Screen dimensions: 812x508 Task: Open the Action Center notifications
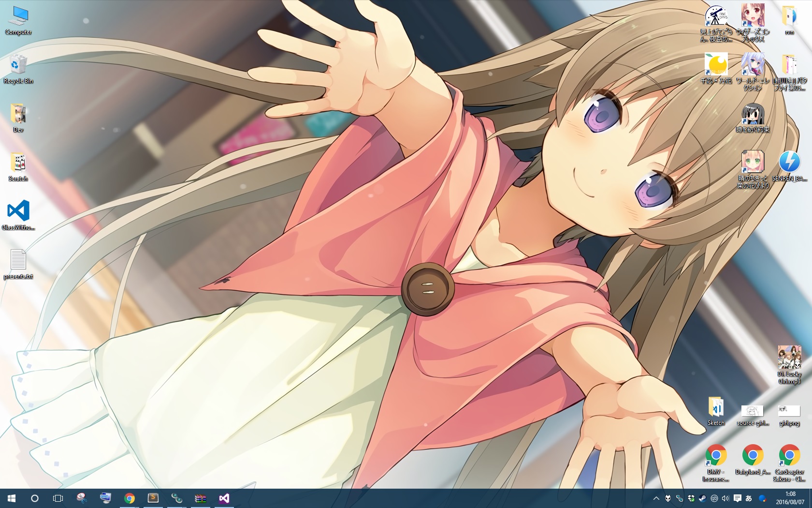tap(738, 498)
